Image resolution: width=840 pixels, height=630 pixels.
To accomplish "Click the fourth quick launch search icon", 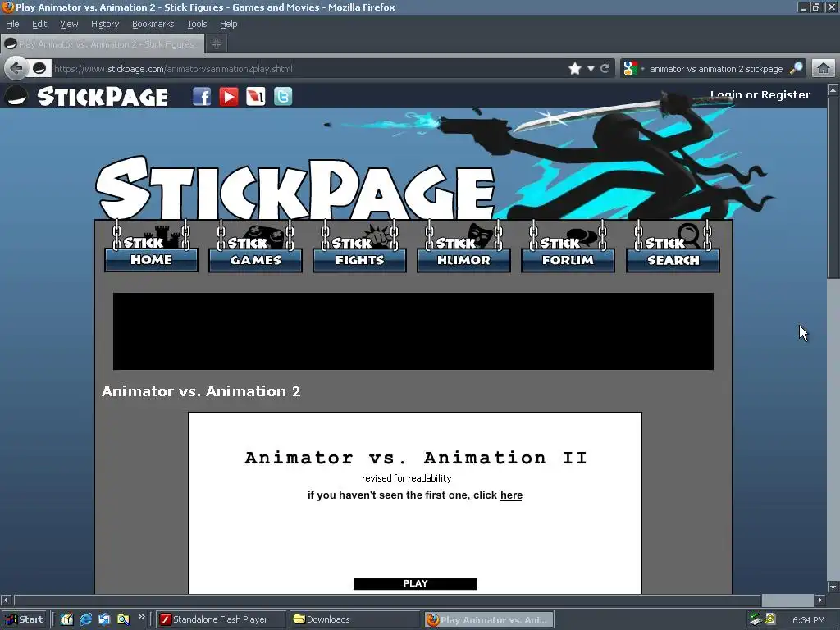I will click(x=123, y=619).
